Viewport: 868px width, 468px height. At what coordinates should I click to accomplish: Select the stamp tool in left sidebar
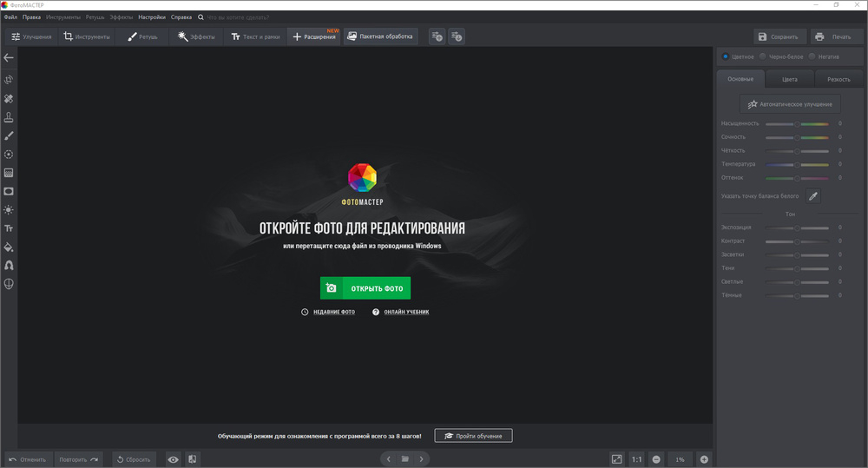pyautogui.click(x=9, y=117)
